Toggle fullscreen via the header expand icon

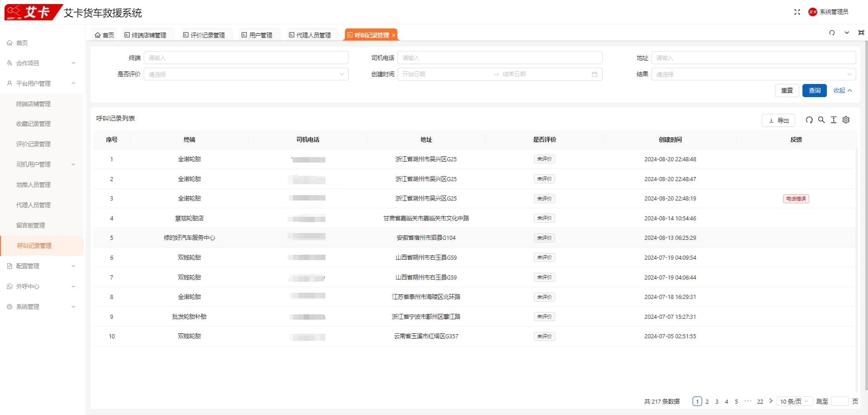click(797, 12)
